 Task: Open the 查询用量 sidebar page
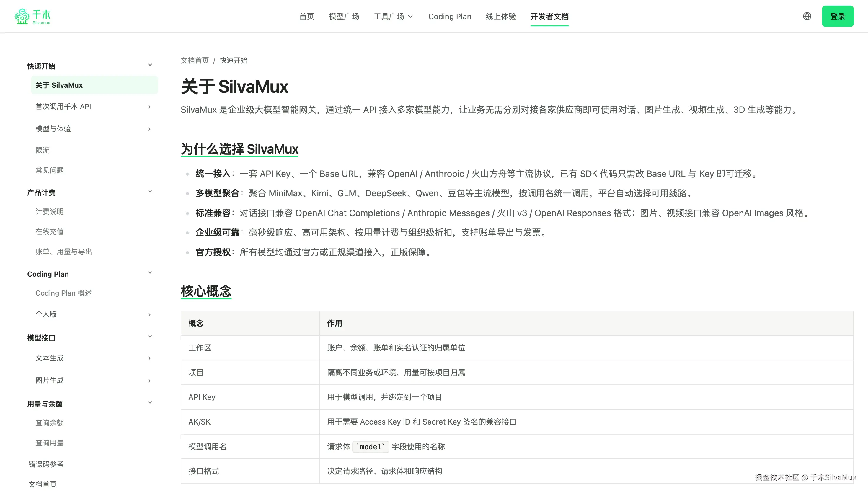coord(49,443)
